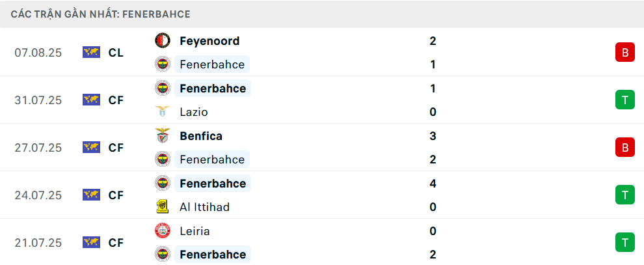Click the green T badge for 24.07.25
This screenshot has height=265, width=644.
(x=624, y=195)
